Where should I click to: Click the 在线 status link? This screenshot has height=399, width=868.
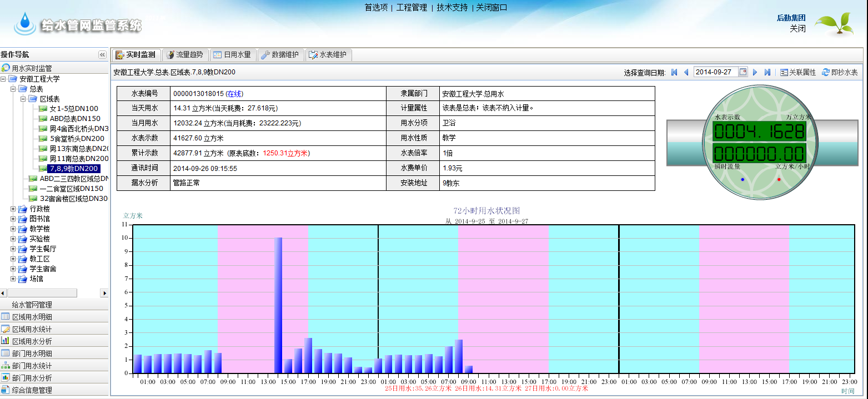(x=234, y=94)
